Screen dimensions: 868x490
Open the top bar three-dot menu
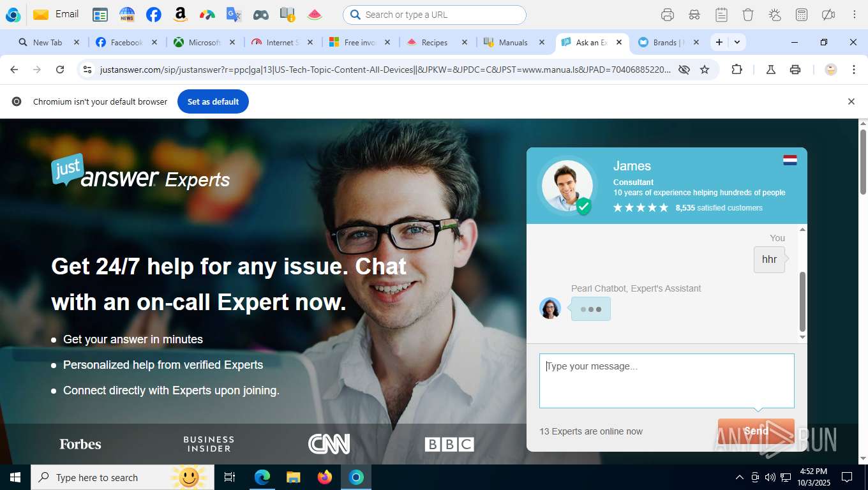[854, 15]
